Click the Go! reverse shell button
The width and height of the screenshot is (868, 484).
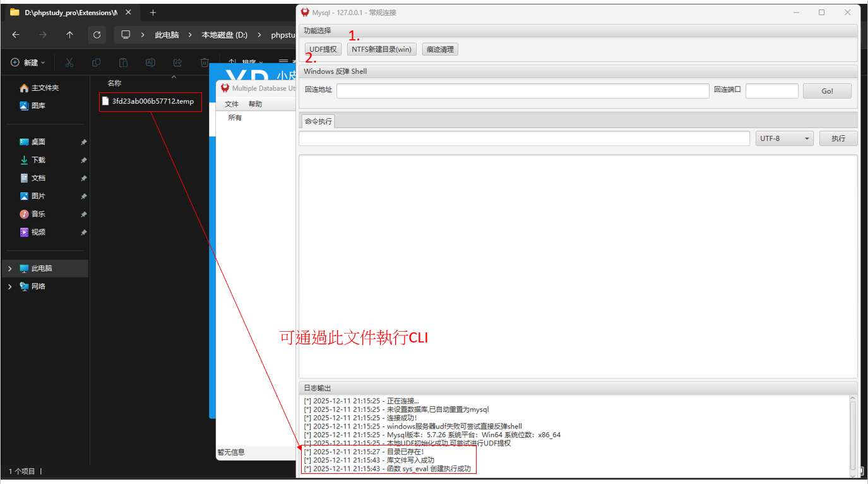click(x=827, y=91)
